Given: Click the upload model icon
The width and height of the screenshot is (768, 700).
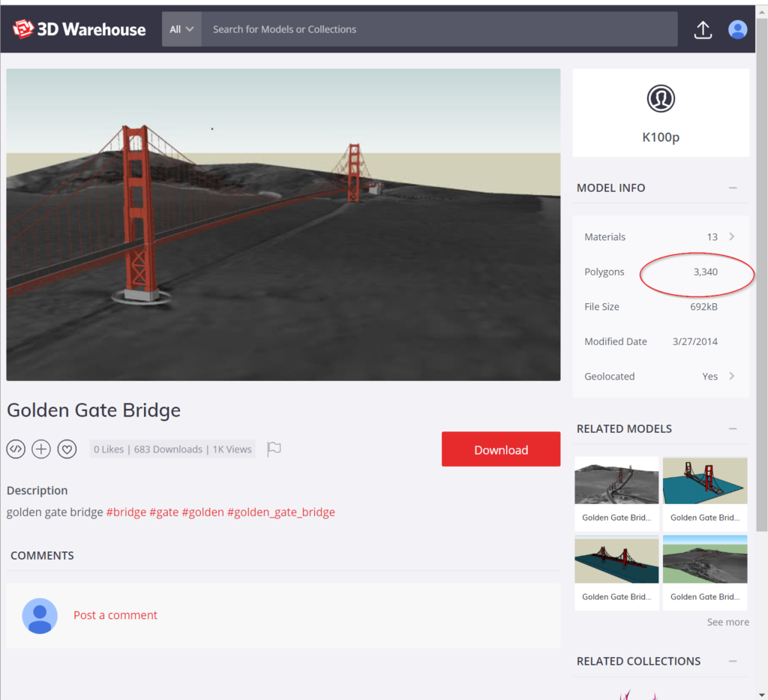Looking at the screenshot, I should point(703,29).
